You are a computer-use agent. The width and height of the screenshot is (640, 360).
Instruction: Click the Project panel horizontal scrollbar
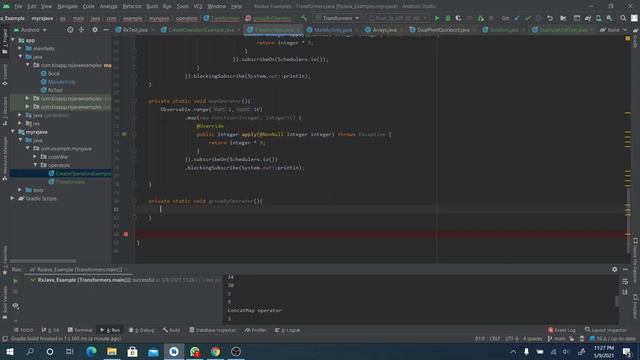coord(43,261)
